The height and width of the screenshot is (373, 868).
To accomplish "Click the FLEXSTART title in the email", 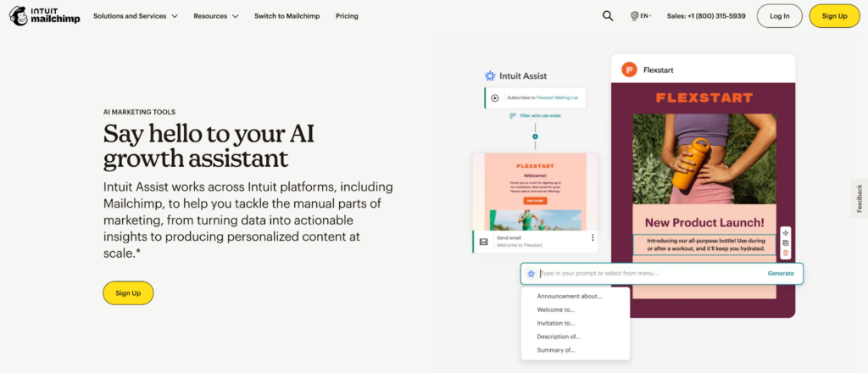I will tap(704, 98).
